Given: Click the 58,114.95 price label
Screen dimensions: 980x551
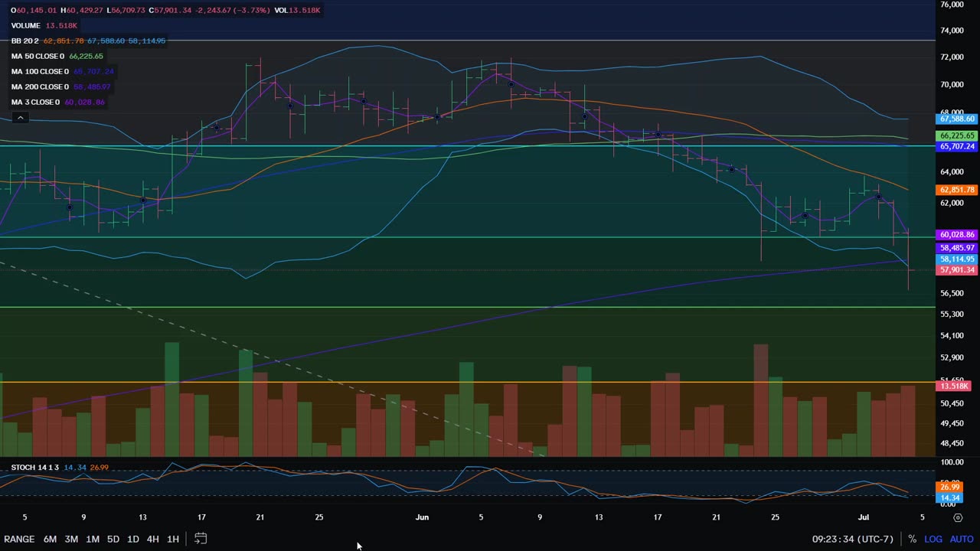Looking at the screenshot, I should tap(957, 259).
